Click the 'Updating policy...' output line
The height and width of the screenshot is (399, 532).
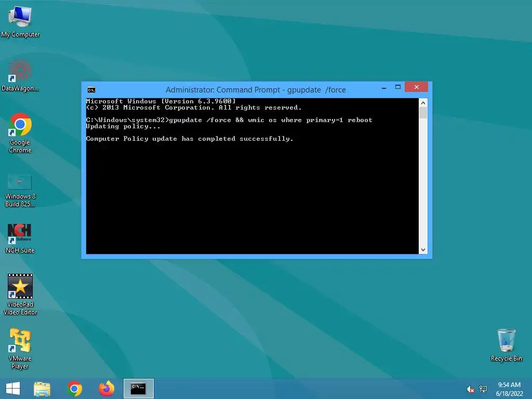(123, 126)
